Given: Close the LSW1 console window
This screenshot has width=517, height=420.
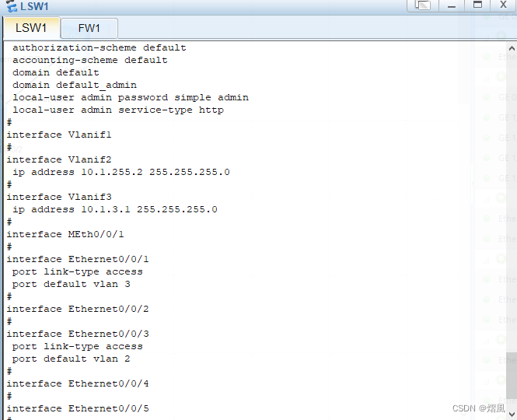Looking at the screenshot, I should click(x=503, y=5).
